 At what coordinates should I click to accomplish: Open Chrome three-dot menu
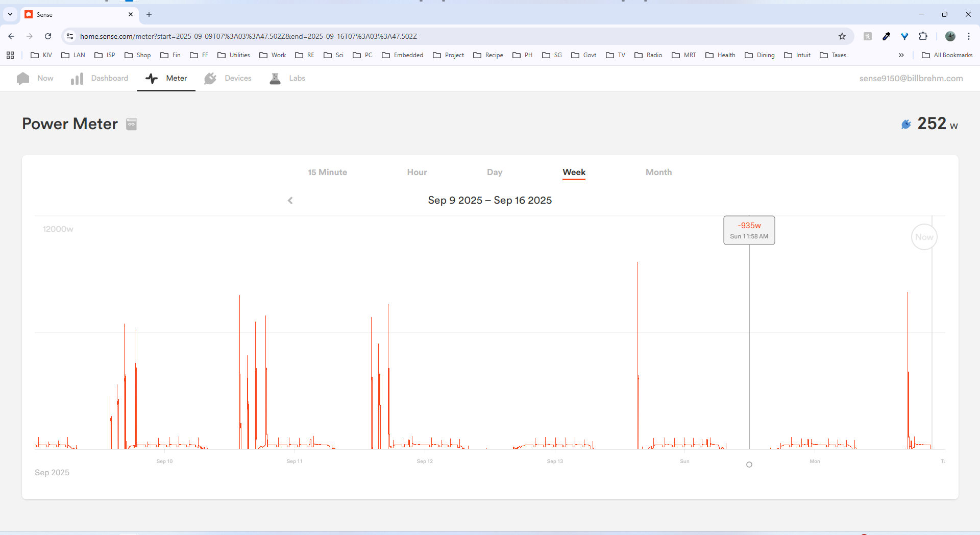969,36
